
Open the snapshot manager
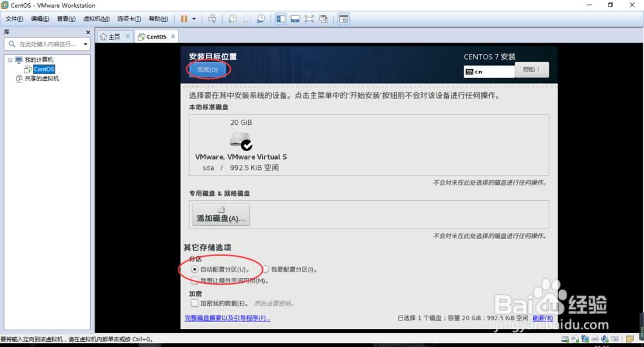[x=261, y=19]
